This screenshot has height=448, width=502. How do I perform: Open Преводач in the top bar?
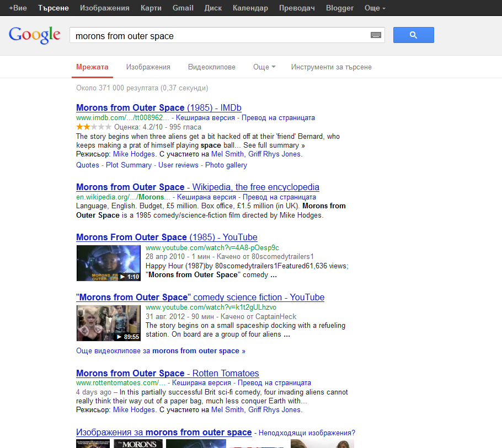click(x=297, y=8)
